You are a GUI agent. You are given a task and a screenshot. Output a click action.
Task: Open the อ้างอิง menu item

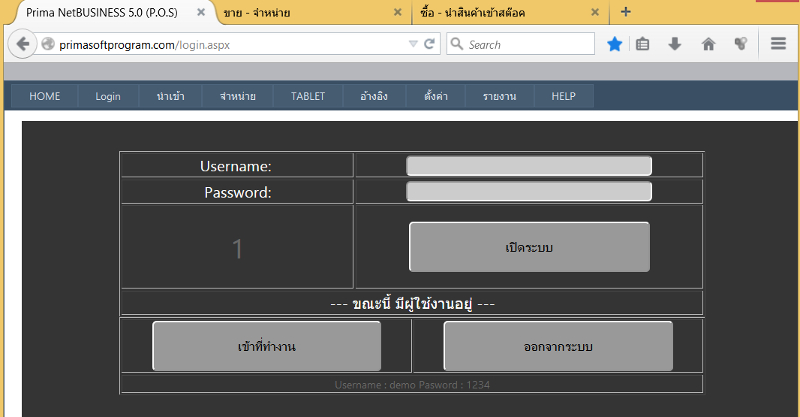[x=374, y=96]
